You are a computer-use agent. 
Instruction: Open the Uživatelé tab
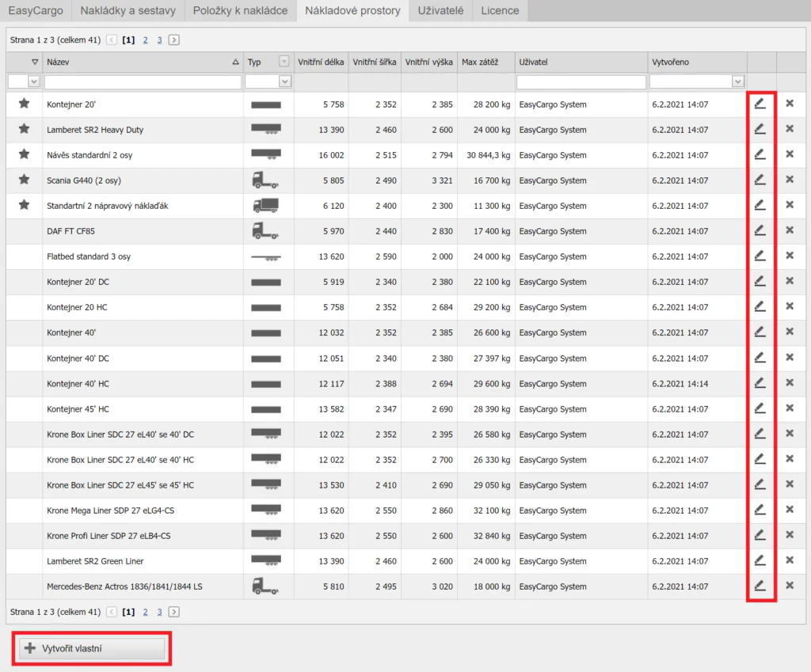(x=440, y=10)
